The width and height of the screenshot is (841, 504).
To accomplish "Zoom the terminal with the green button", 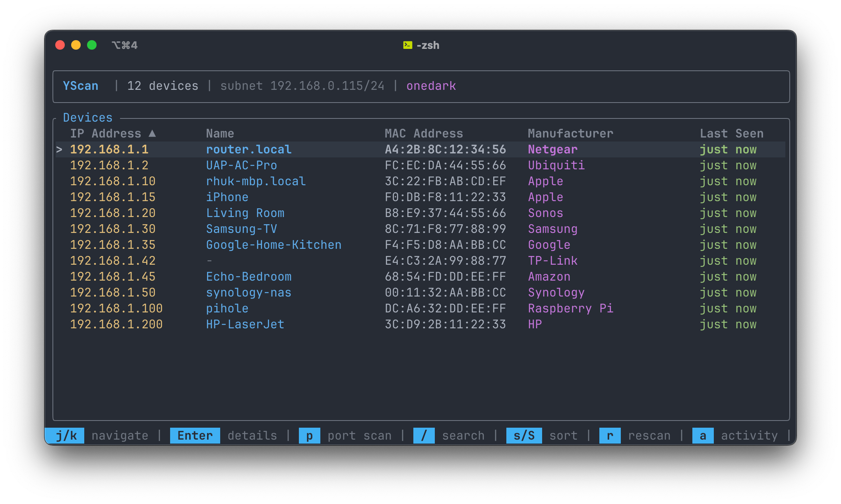I will (92, 45).
